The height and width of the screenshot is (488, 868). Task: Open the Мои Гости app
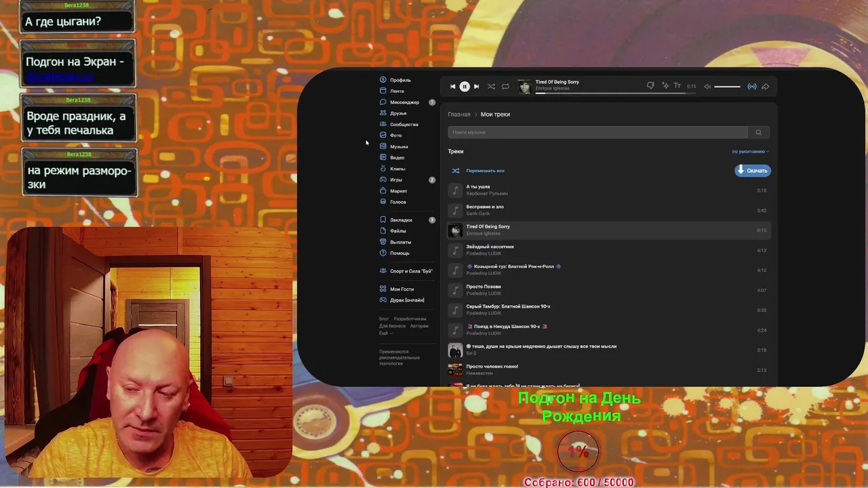[x=397, y=289]
